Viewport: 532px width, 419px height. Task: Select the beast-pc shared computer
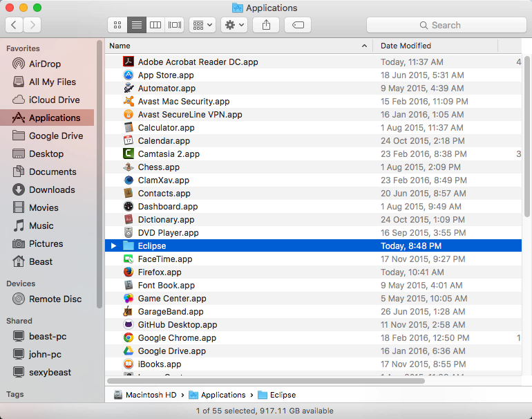pyautogui.click(x=47, y=336)
